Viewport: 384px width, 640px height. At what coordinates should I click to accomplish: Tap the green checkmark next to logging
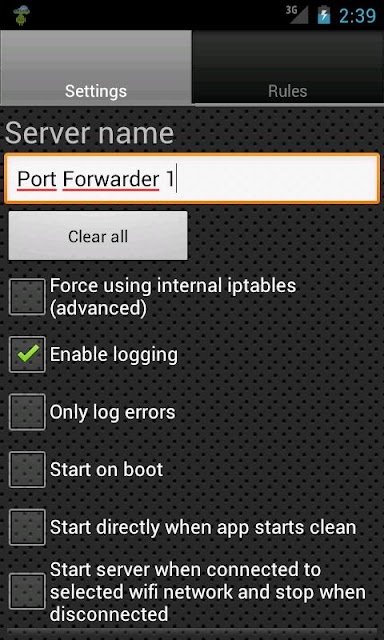coord(28,353)
